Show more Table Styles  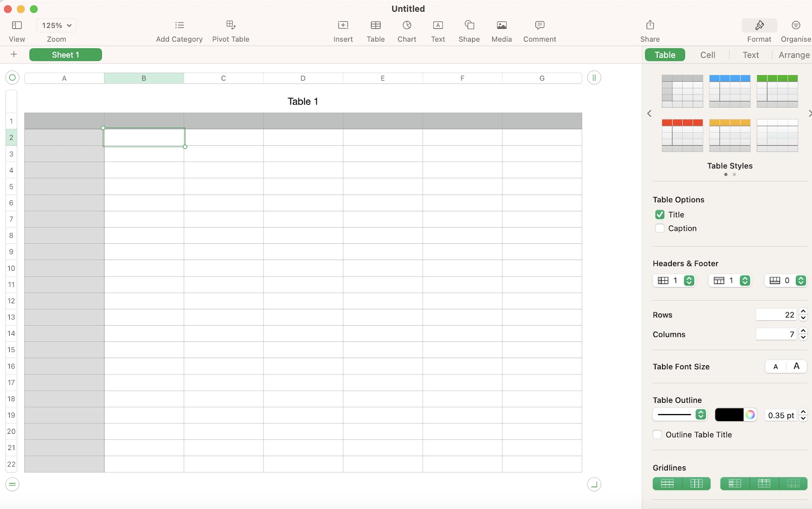[x=810, y=113]
